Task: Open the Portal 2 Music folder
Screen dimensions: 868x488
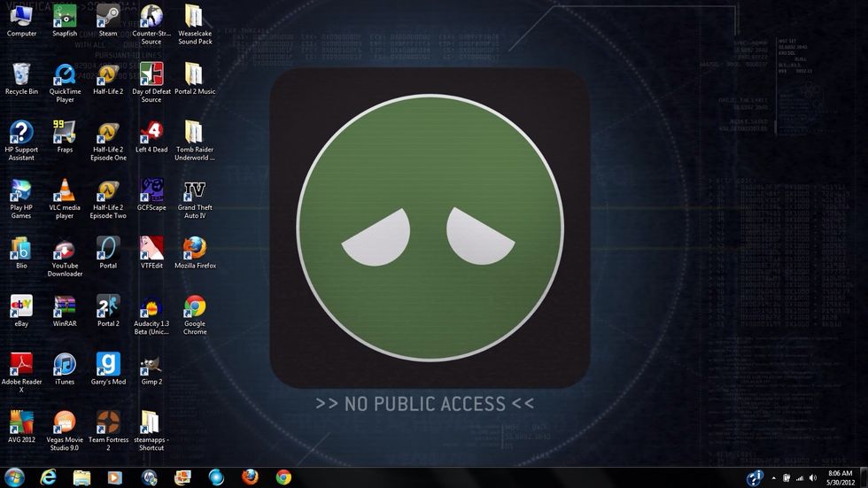Action: coord(195,79)
